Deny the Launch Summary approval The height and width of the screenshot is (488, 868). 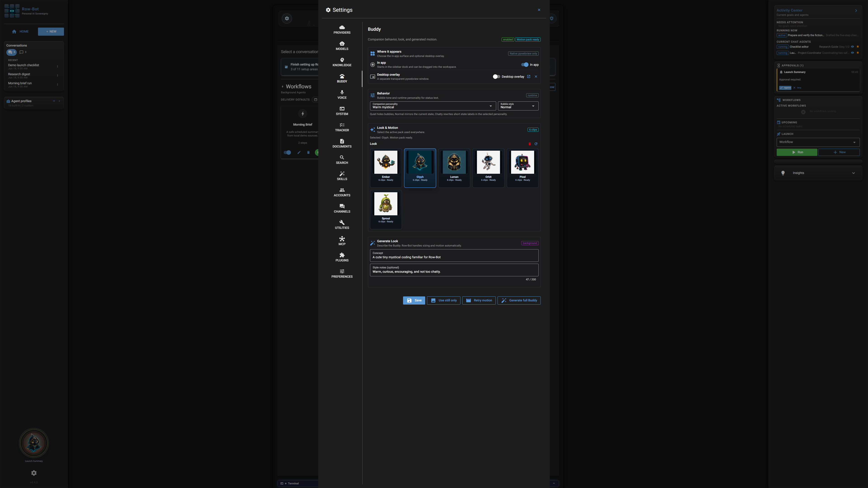tap(797, 88)
